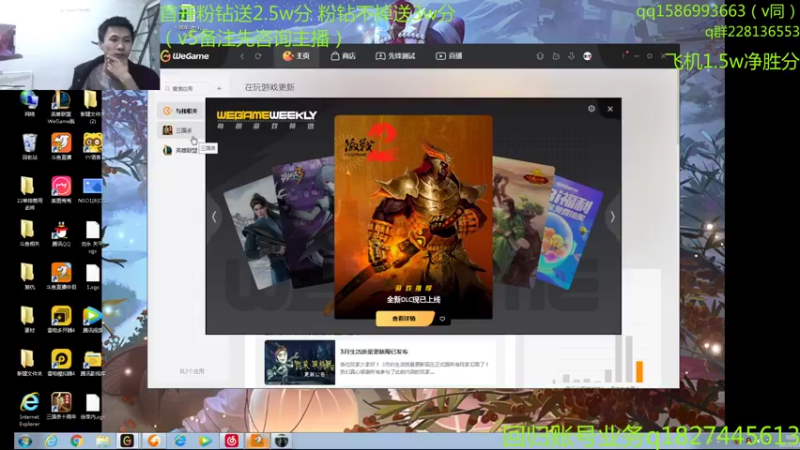Open the 美图秀秀 pink desktop shortcut
The width and height of the screenshot is (800, 450).
pos(61,190)
